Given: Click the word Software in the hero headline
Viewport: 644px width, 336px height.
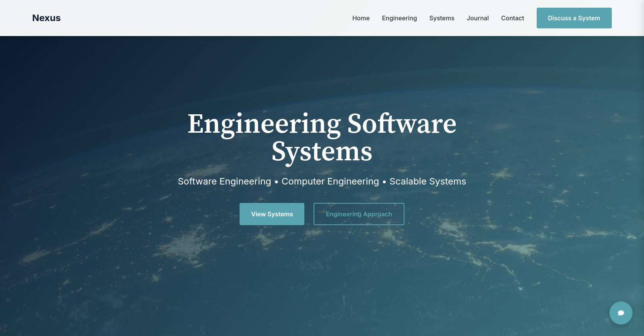Looking at the screenshot, I should tap(401, 124).
